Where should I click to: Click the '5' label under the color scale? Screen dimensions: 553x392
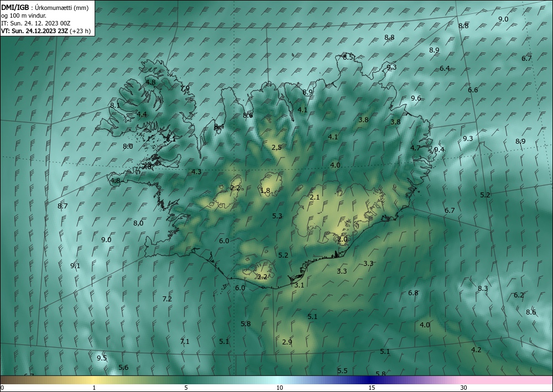coord(186,388)
